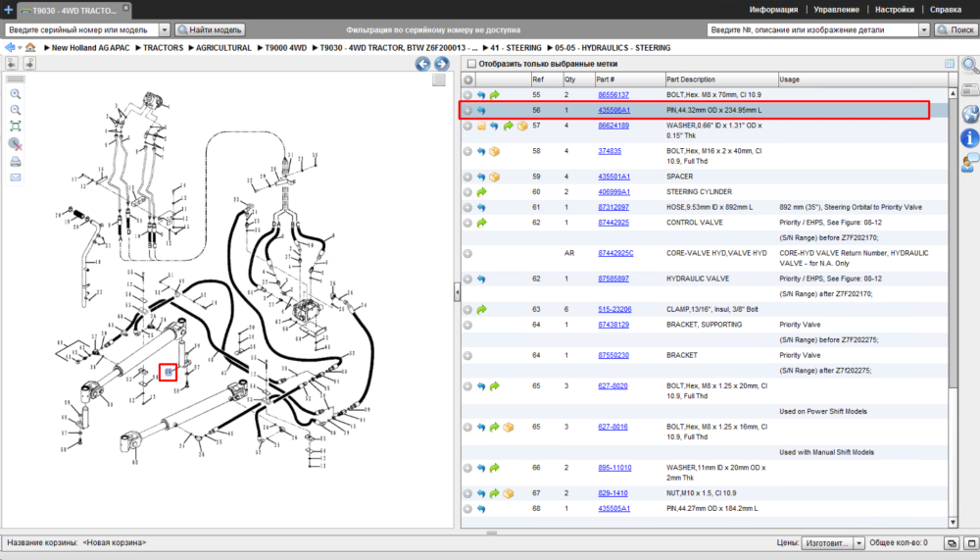Click the last icon in the bottom right corner

[970, 543]
